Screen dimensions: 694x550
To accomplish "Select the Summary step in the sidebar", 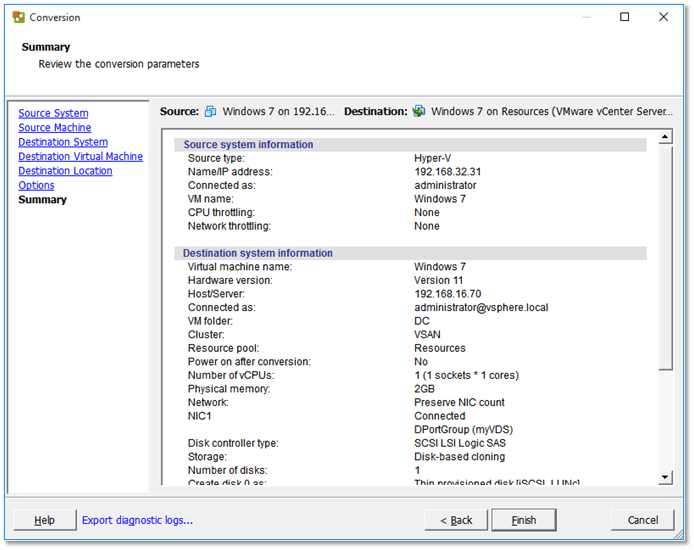I will (x=42, y=200).
